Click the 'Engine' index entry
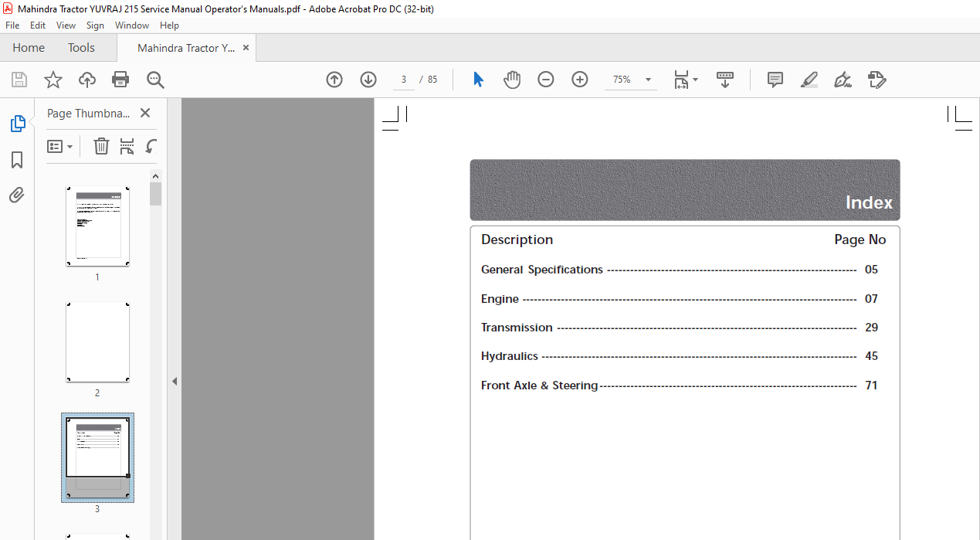This screenshot has height=540, width=980. click(x=500, y=299)
